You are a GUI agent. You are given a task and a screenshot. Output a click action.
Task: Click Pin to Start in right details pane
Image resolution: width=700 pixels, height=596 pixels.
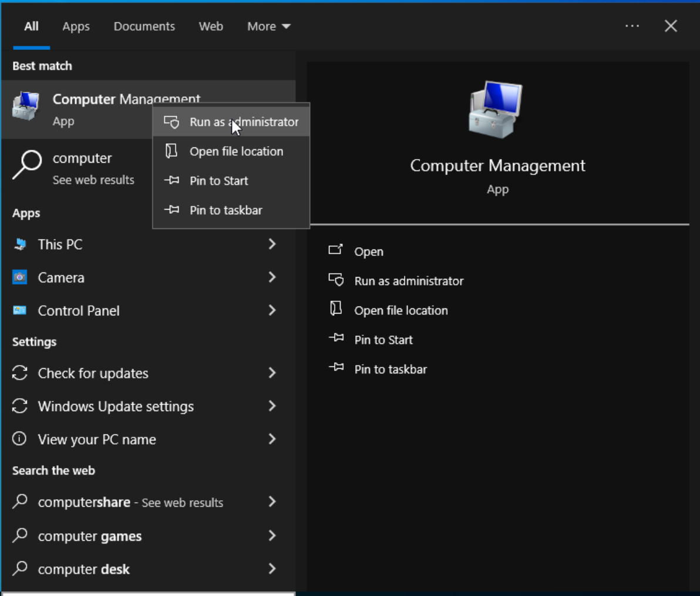point(383,340)
